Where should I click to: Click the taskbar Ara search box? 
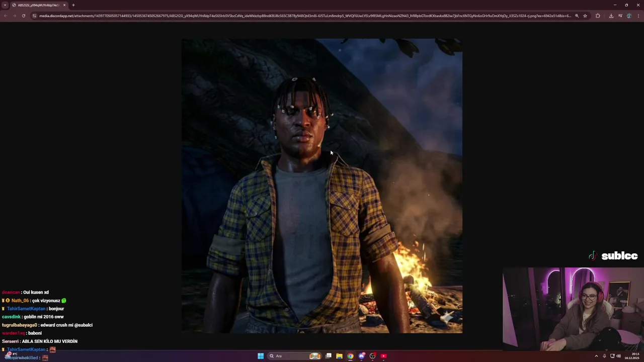294,356
